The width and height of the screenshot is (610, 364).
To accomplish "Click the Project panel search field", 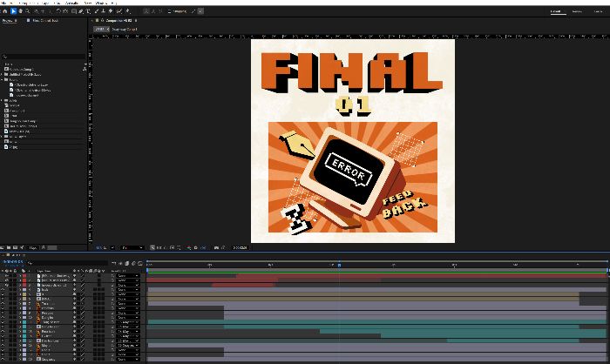I will pos(44,57).
